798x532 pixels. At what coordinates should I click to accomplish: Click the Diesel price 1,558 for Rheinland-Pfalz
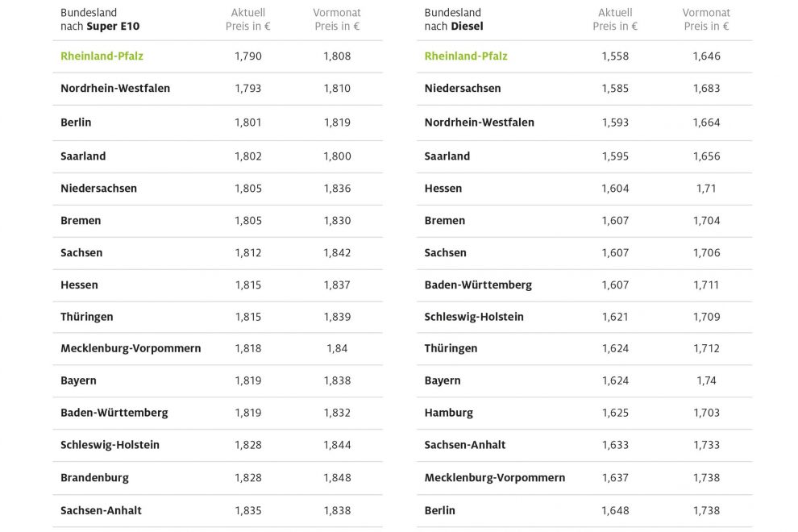click(615, 56)
